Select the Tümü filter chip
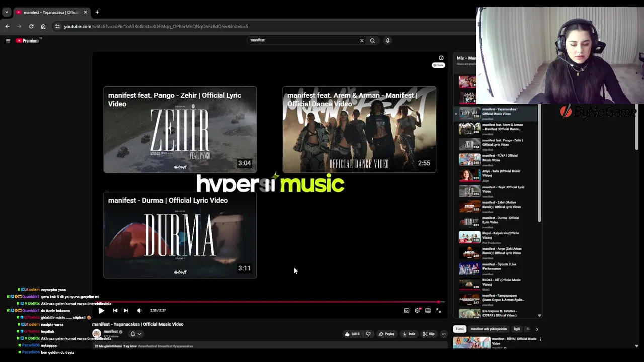Screen dimensions: 644x362 [x=459, y=329]
